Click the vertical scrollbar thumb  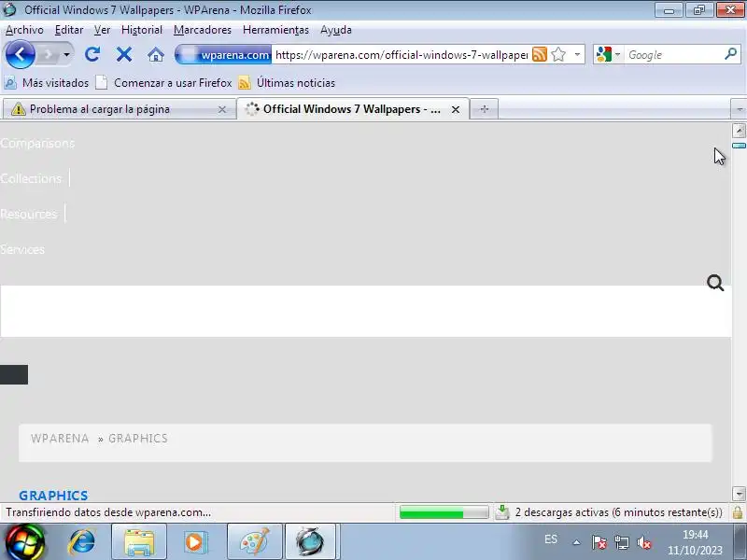[x=739, y=146]
